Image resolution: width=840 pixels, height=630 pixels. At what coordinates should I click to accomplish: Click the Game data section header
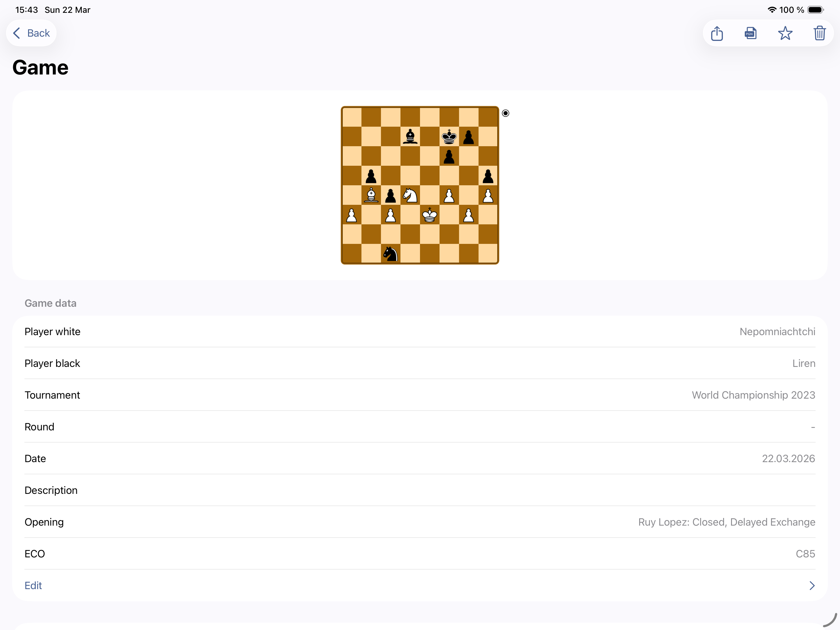[50, 303]
